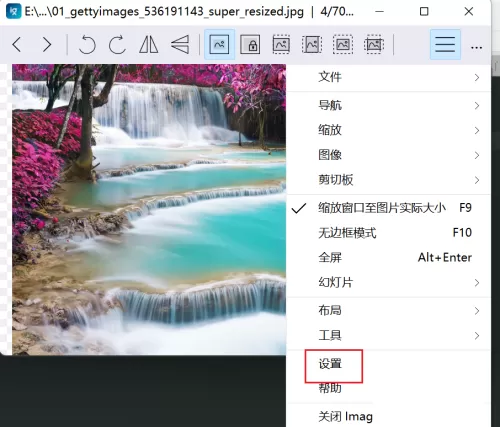The width and height of the screenshot is (500, 427).
Task: Flip image horizontally
Action: pos(149,44)
